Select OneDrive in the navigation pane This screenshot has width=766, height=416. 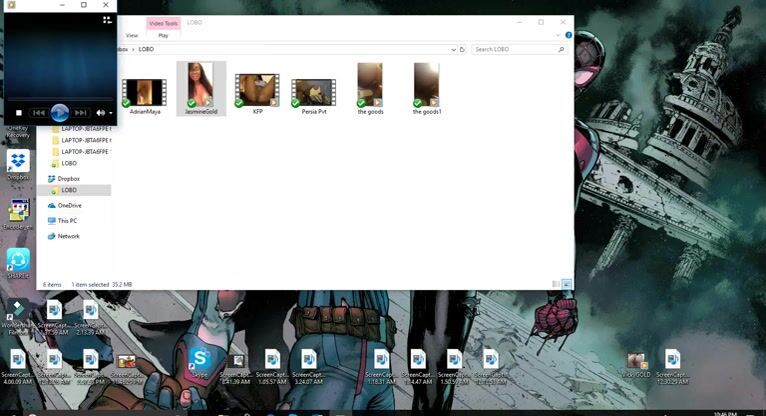(x=69, y=205)
